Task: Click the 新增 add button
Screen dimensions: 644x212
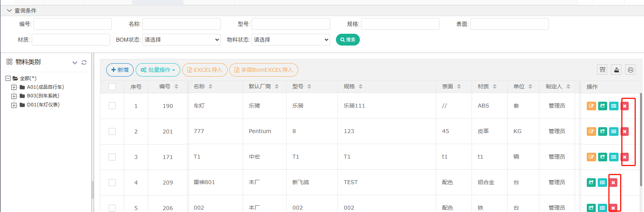Action: point(120,70)
